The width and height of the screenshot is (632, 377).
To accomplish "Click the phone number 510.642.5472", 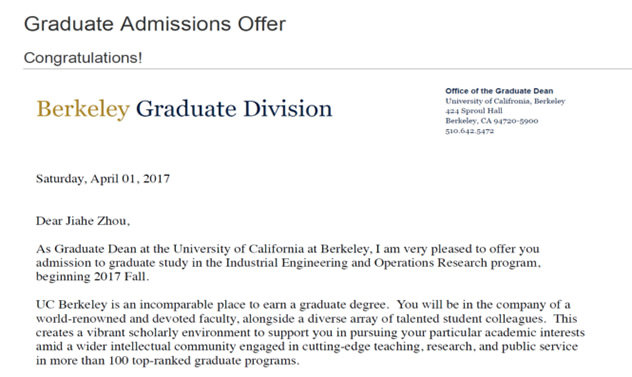I will (470, 131).
